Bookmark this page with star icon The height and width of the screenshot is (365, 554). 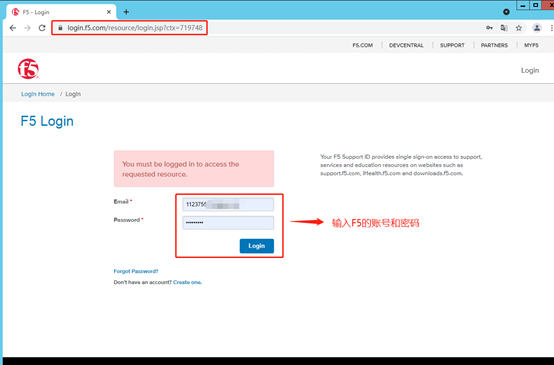pos(519,28)
